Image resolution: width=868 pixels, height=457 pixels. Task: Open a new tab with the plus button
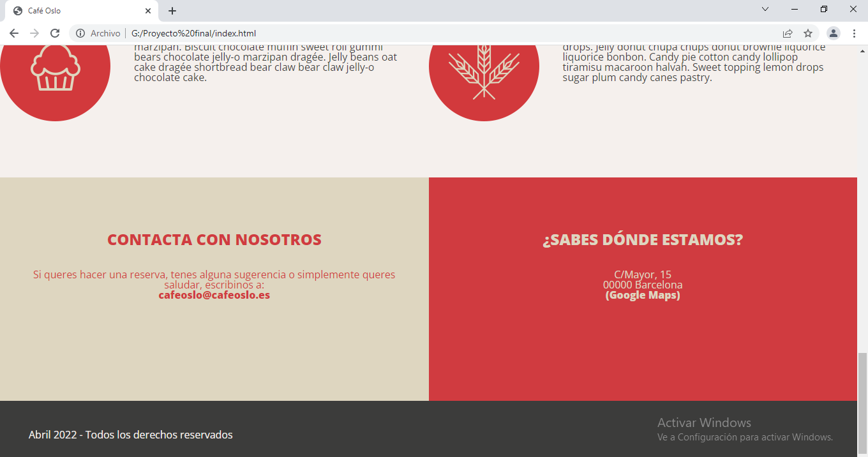click(172, 11)
